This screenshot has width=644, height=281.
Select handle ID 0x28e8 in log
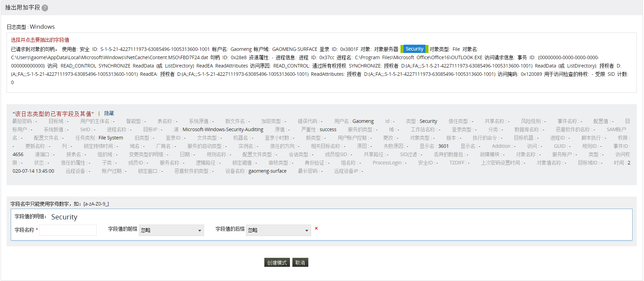239,58
